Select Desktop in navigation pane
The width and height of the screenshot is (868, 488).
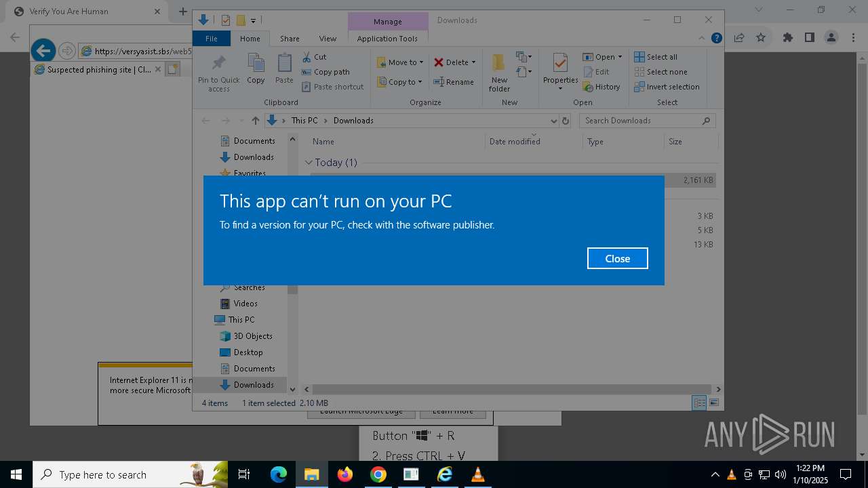coord(242,352)
